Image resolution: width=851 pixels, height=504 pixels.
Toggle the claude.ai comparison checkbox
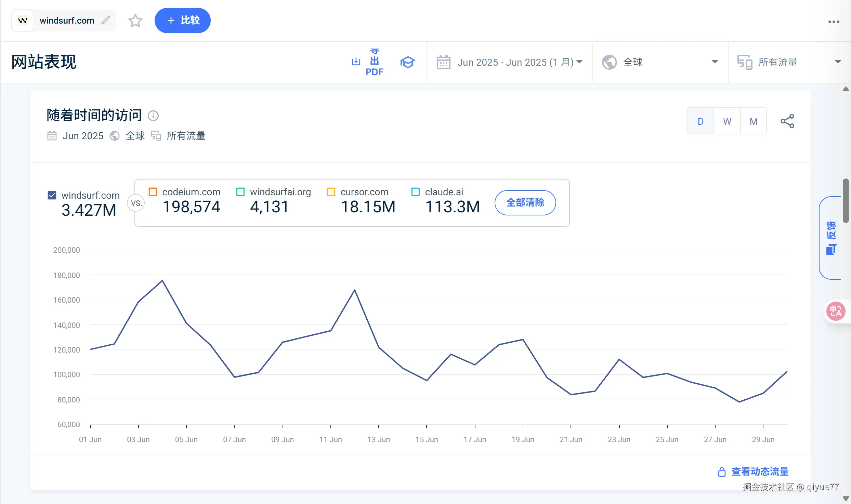[415, 192]
